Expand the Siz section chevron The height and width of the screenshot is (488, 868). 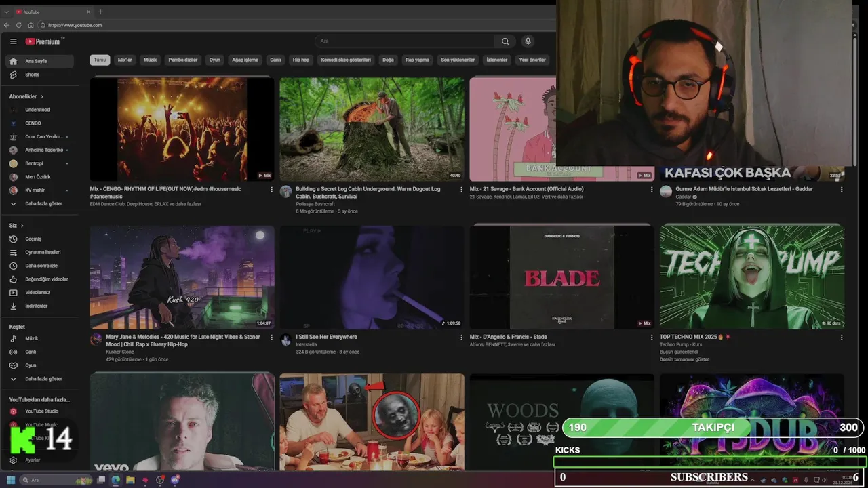(x=22, y=226)
